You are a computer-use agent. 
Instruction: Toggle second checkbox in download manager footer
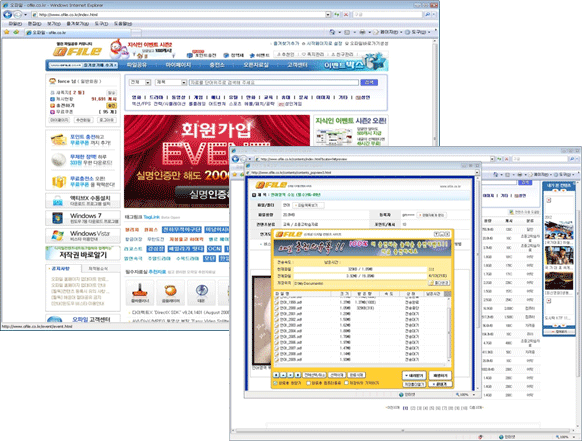click(308, 383)
